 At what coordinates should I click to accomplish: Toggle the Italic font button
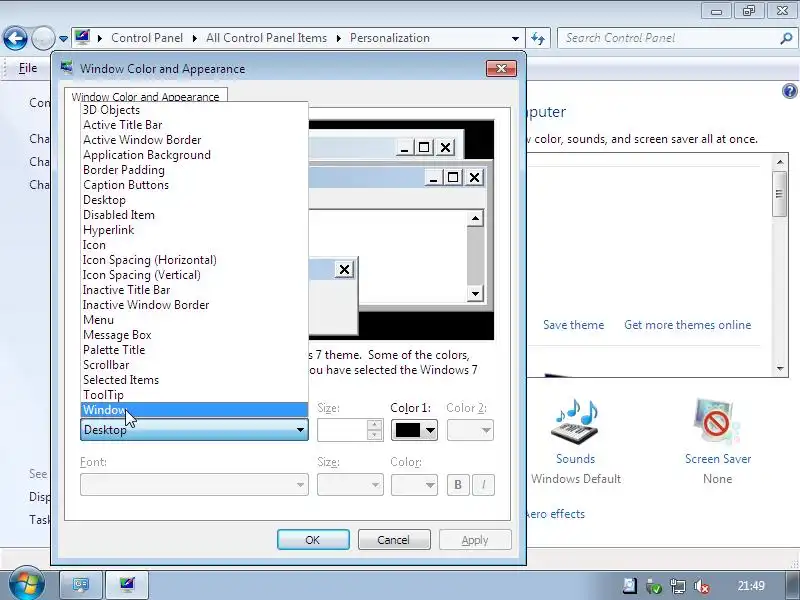point(484,485)
